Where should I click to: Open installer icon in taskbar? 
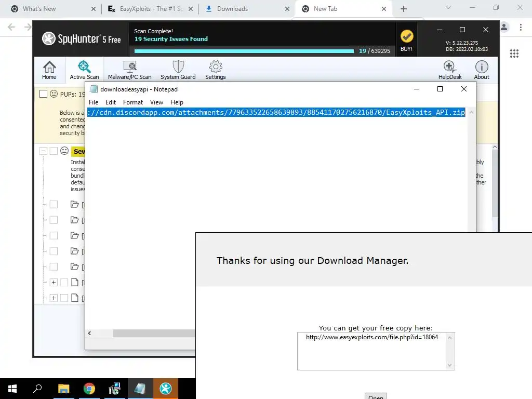115,389
